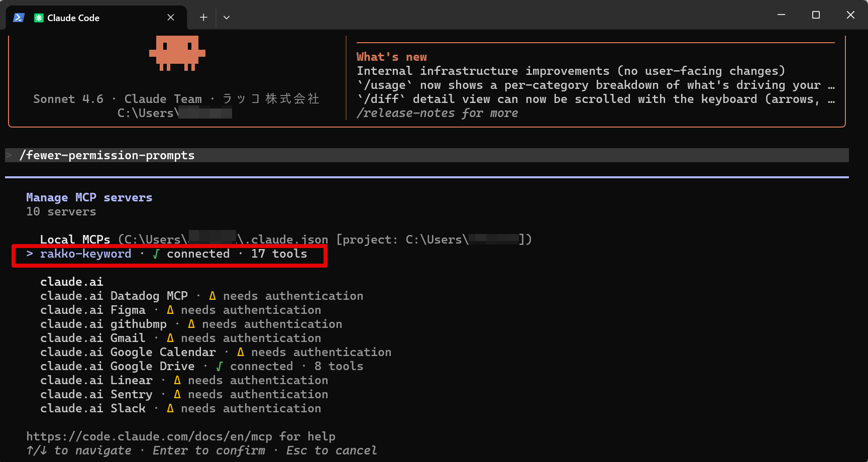
Task: Select the claude.ai Datadog MCP entry
Action: coord(201,296)
